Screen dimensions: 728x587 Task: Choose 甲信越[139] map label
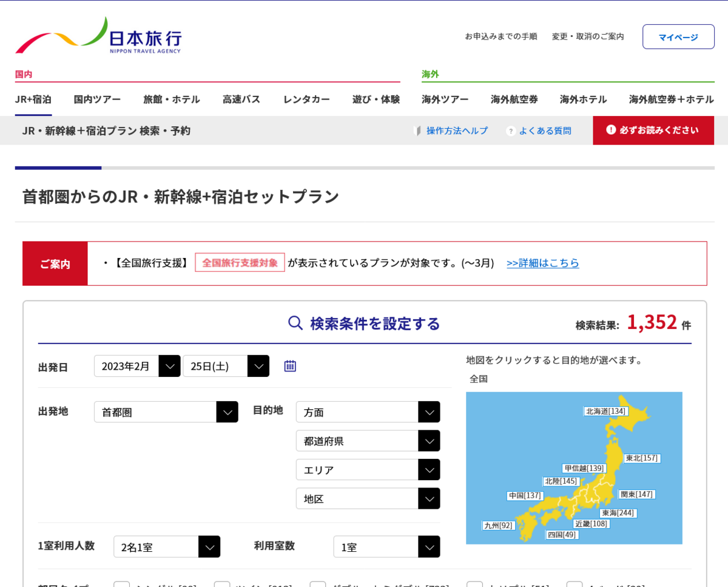[x=584, y=469]
